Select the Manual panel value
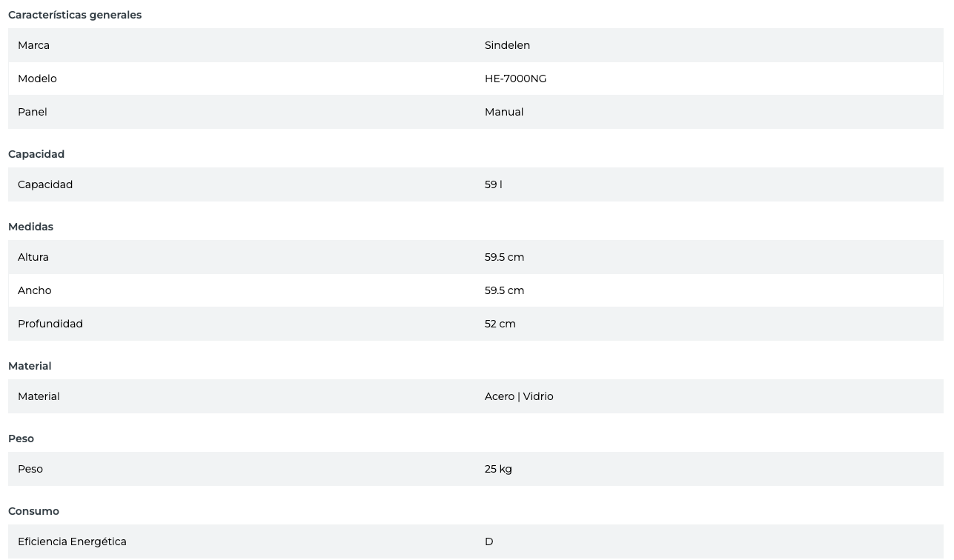Image resolution: width=954 pixels, height=560 pixels. [x=504, y=112]
